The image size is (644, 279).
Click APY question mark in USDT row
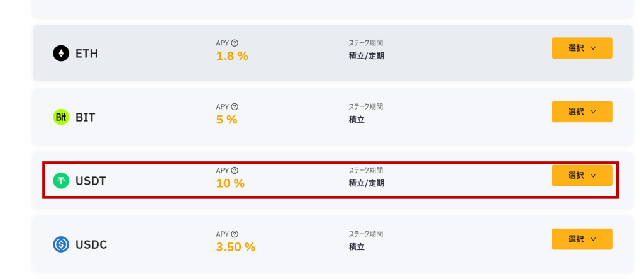tap(235, 170)
